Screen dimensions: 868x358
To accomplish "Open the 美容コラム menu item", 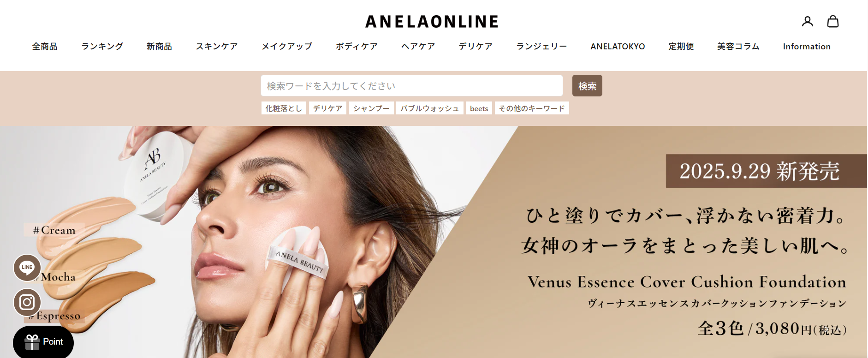I will click(x=738, y=47).
